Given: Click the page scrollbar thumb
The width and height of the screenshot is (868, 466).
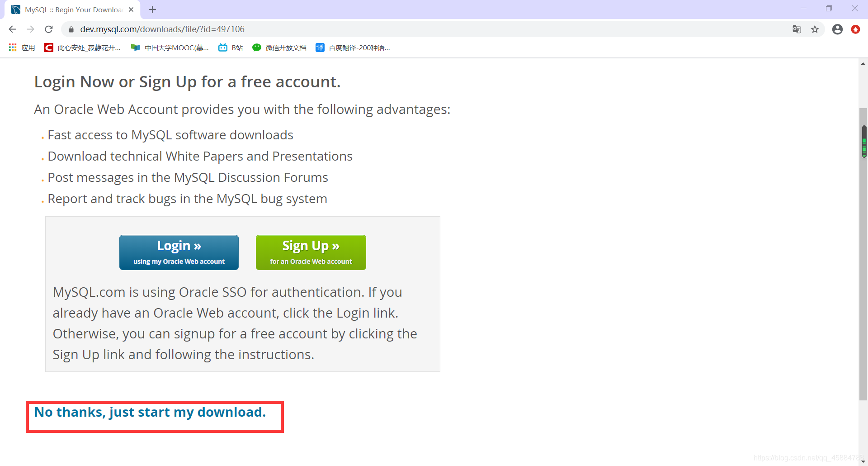Looking at the screenshot, I should [x=863, y=253].
